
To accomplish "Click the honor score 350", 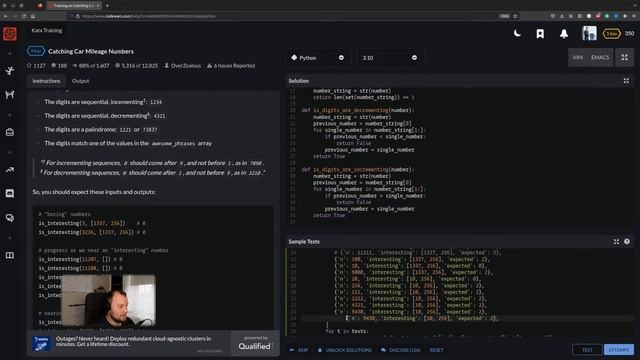I will click(629, 33).
